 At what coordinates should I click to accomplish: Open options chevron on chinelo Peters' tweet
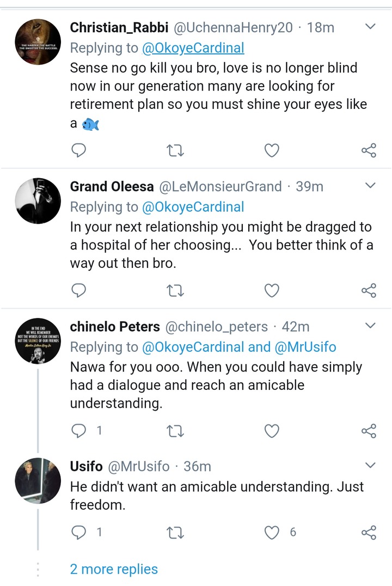pyautogui.click(x=370, y=326)
